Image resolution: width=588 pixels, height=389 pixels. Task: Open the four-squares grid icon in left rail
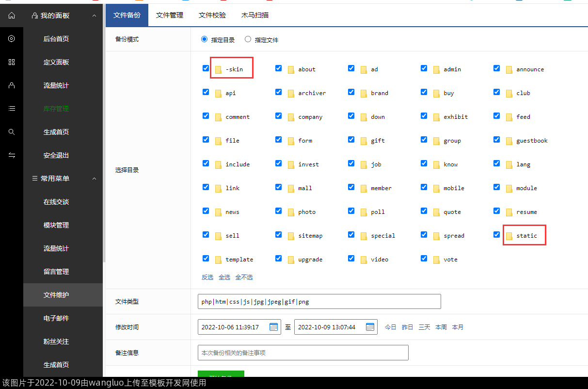coord(12,62)
